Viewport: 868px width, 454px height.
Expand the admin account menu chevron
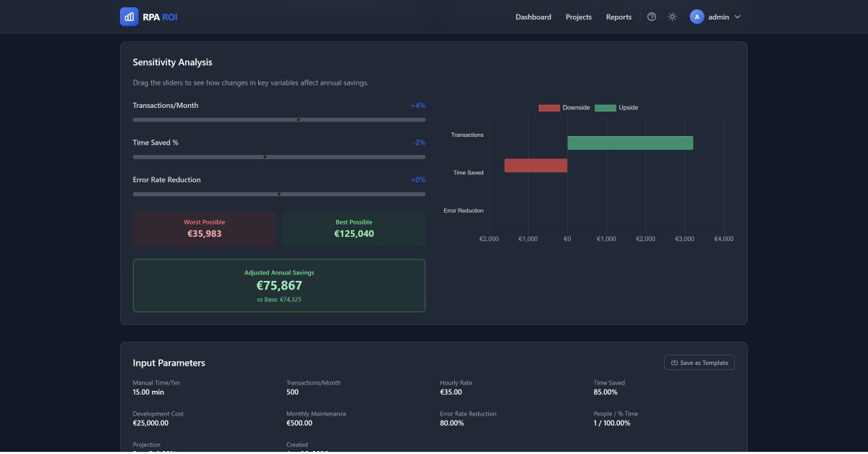coord(737,17)
